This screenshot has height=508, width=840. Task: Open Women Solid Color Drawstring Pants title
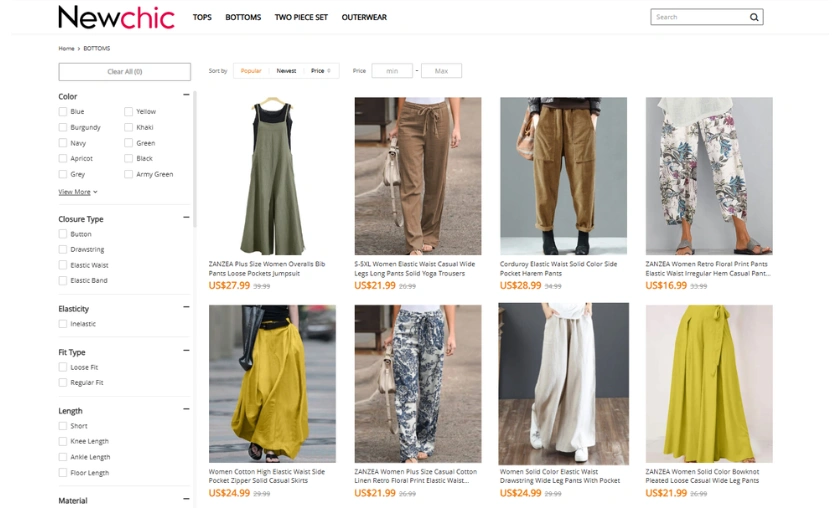coord(560,476)
